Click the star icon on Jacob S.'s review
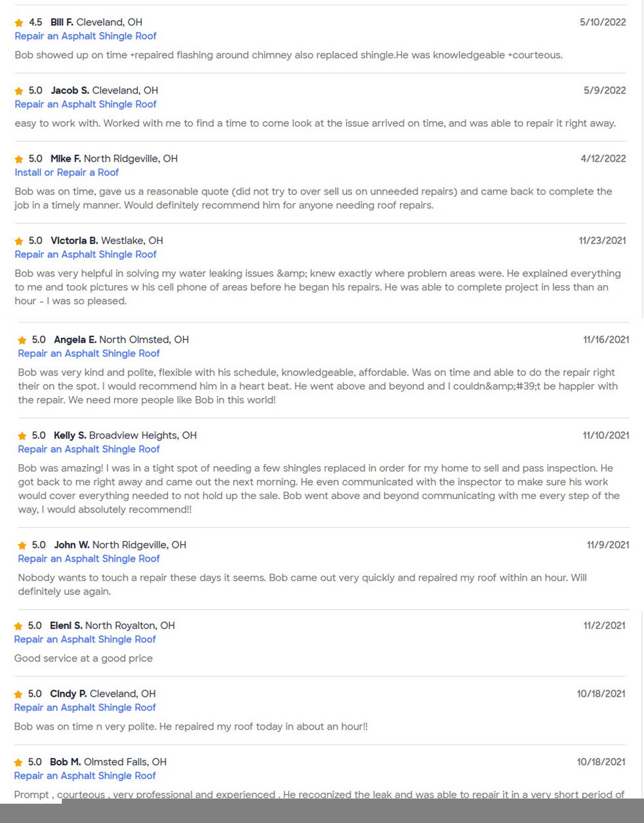The width and height of the screenshot is (644, 823). click(x=19, y=91)
